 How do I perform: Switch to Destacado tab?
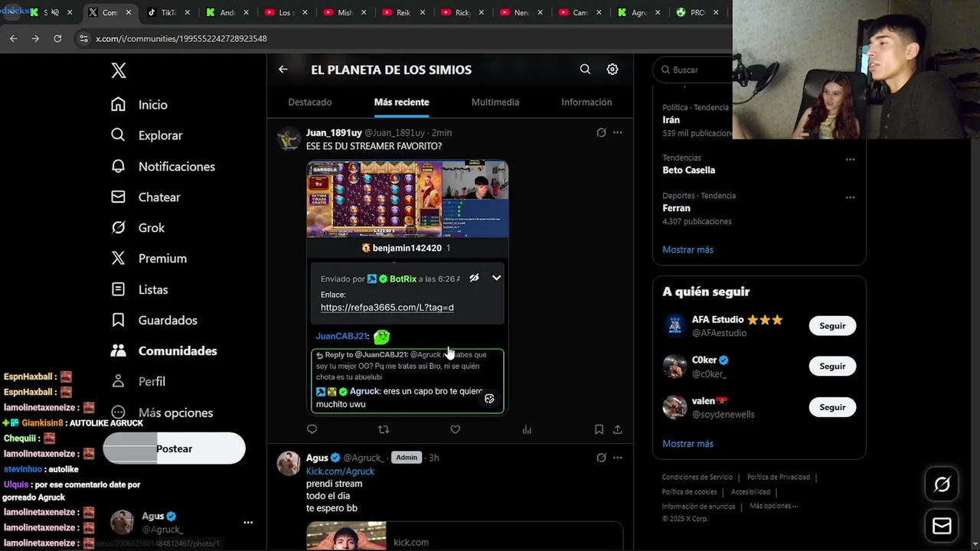310,102
